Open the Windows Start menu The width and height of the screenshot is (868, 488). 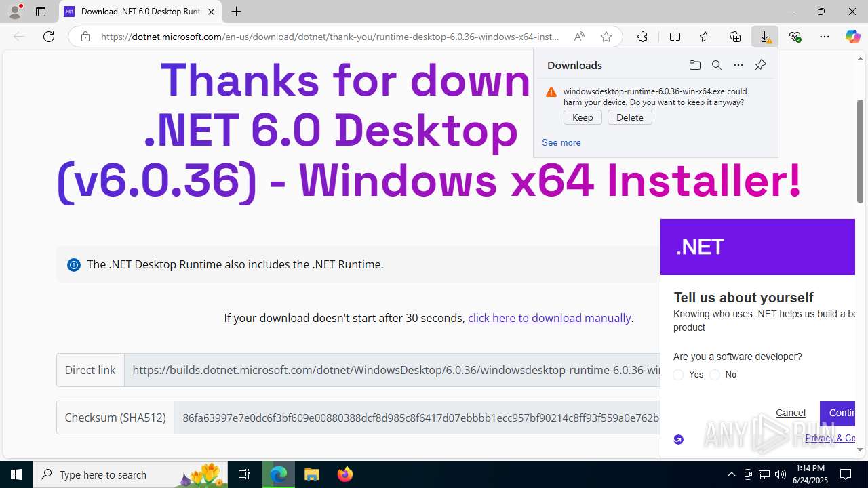pyautogui.click(x=16, y=474)
